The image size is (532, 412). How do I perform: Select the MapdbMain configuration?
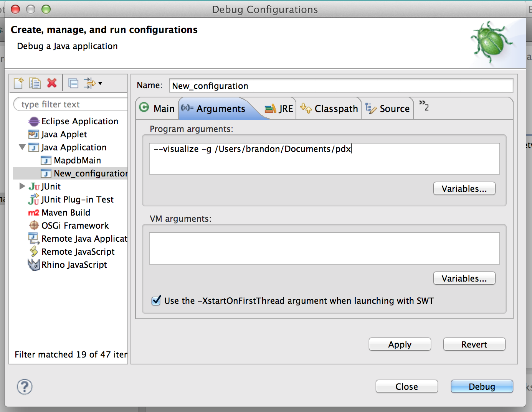(78, 160)
